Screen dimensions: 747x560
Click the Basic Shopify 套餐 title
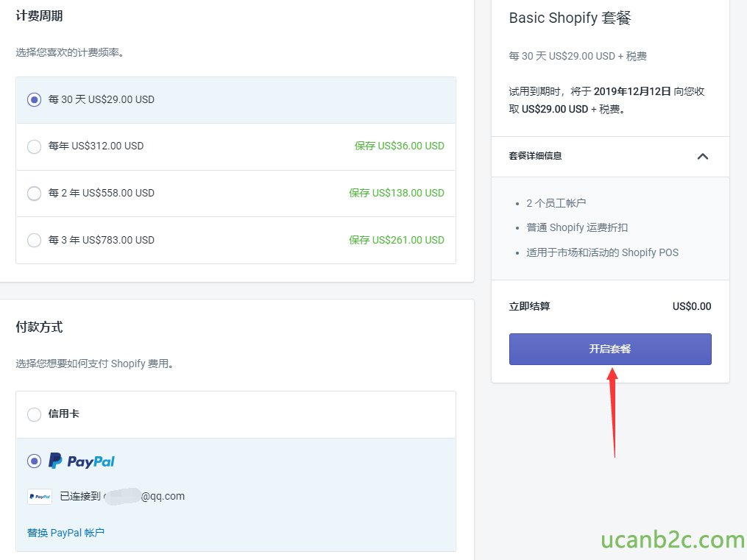[570, 18]
